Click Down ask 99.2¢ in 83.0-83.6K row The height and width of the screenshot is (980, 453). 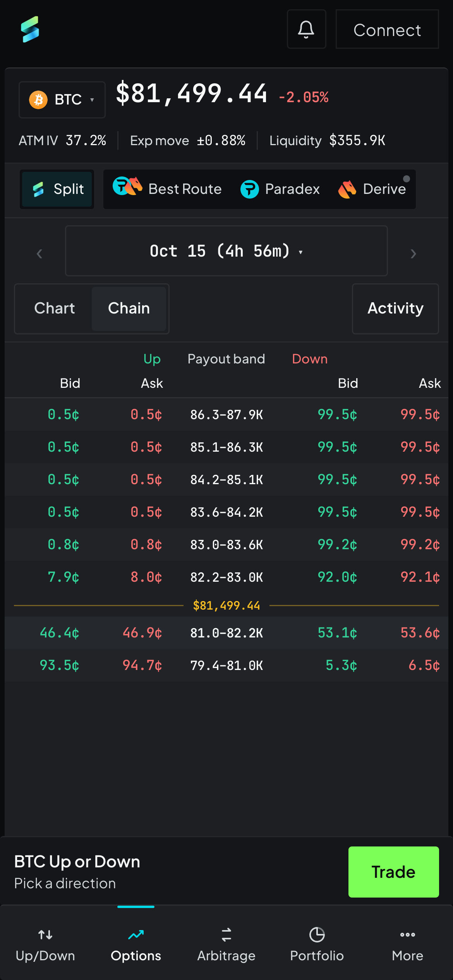[420, 545]
